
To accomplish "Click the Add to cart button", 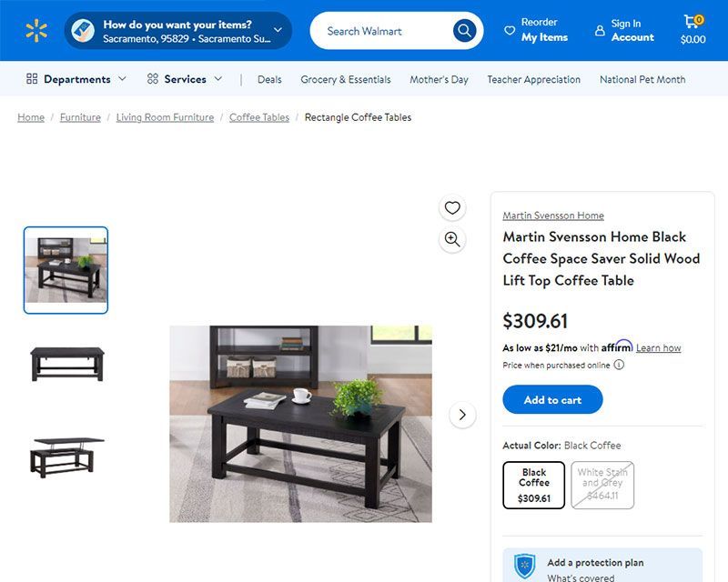I will 552,399.
